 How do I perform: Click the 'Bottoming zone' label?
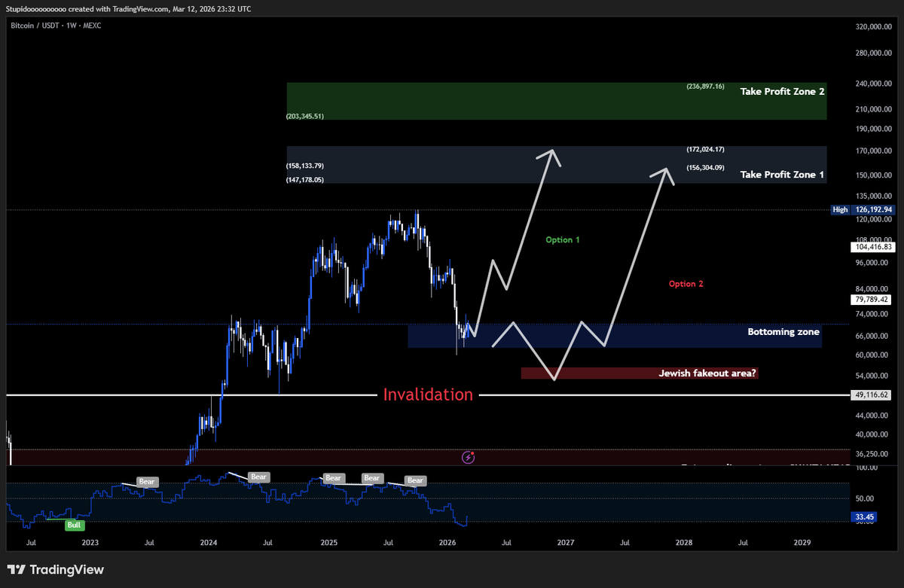(783, 331)
